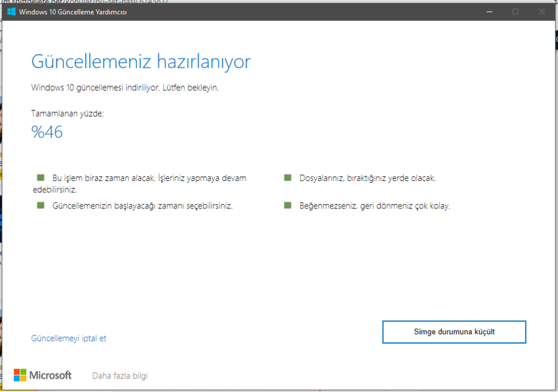Click the Güncellemeniz hazırlanıyor heading
This screenshot has width=558, height=392.
click(141, 61)
